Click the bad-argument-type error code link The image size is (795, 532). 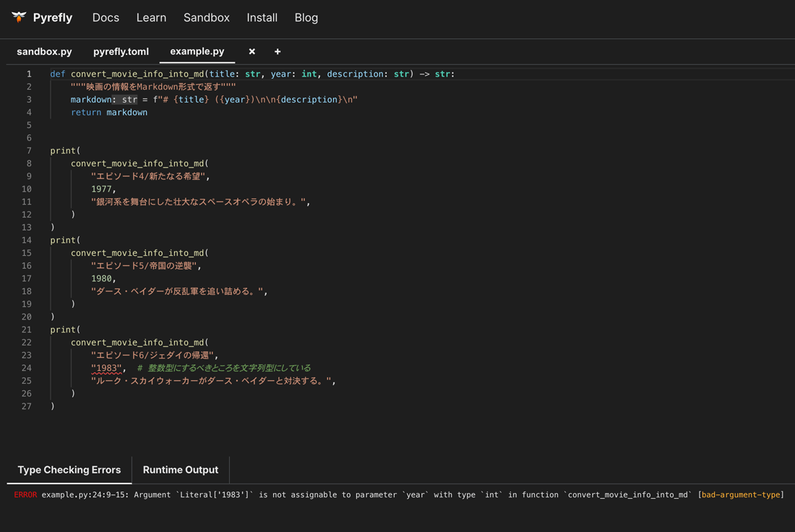pos(740,495)
